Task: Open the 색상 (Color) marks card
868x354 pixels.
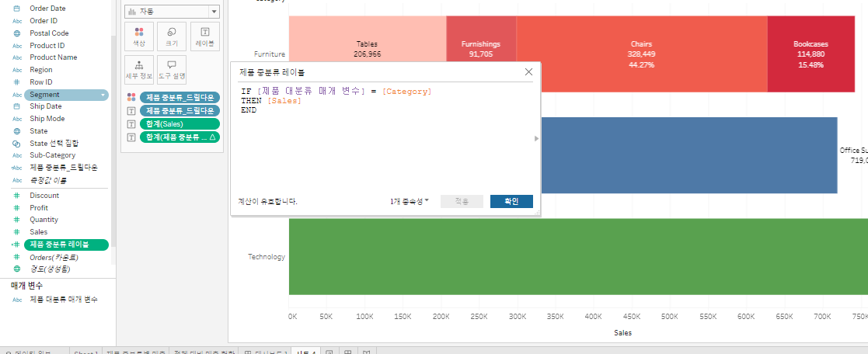Action: click(x=139, y=36)
